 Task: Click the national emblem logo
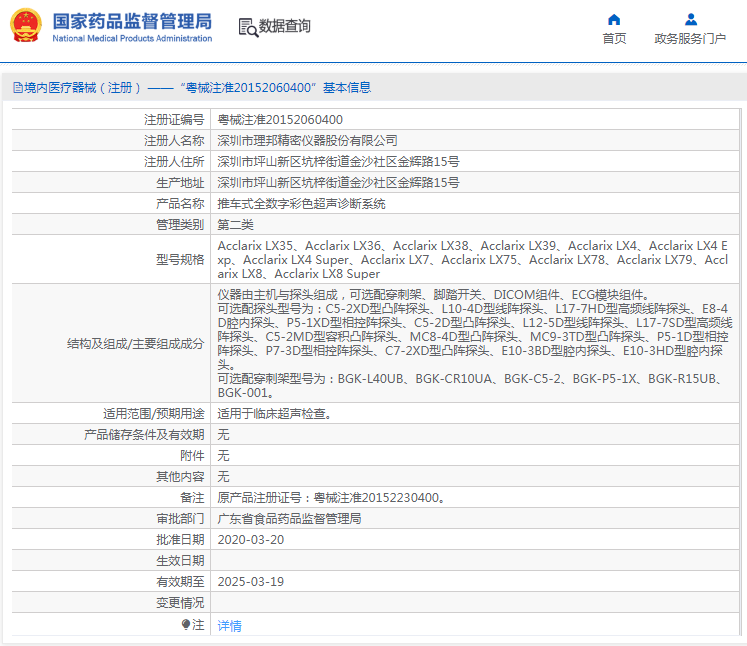click(x=26, y=26)
